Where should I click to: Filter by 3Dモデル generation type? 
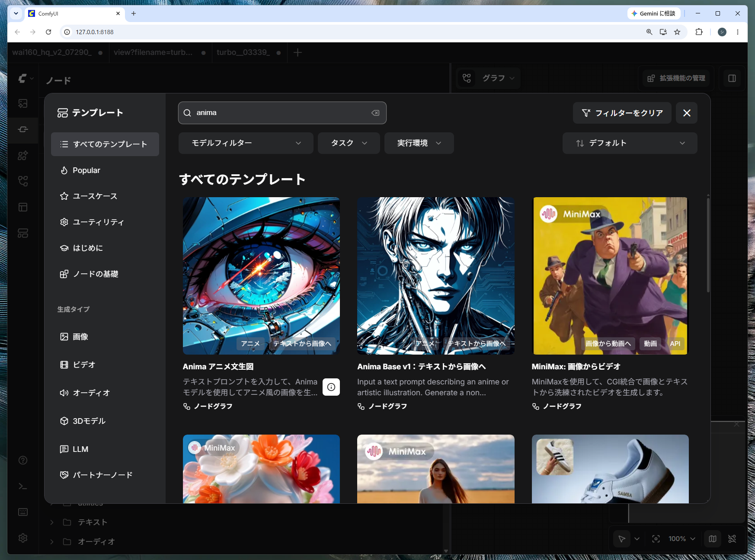(x=105, y=421)
